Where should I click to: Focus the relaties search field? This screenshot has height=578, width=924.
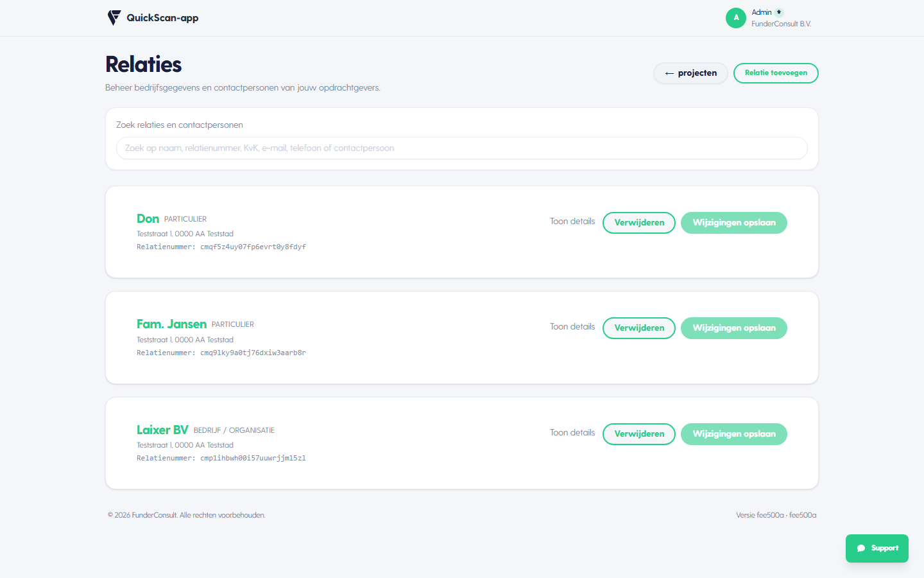(x=462, y=148)
